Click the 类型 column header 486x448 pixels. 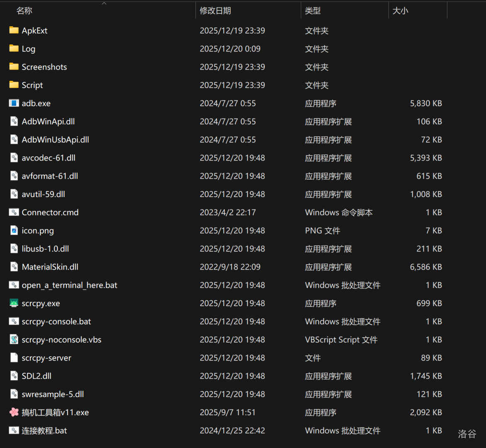point(313,11)
